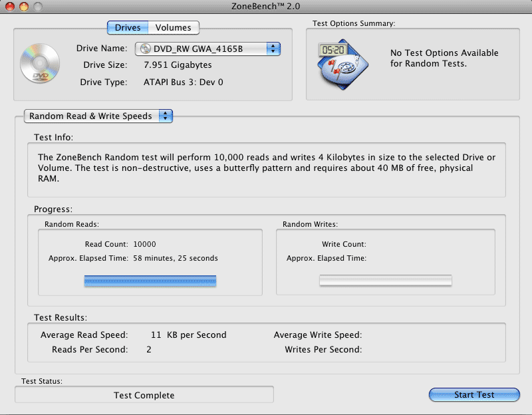Click the gray zoom window button
Screen dimensions: 532x415
click(37, 7)
